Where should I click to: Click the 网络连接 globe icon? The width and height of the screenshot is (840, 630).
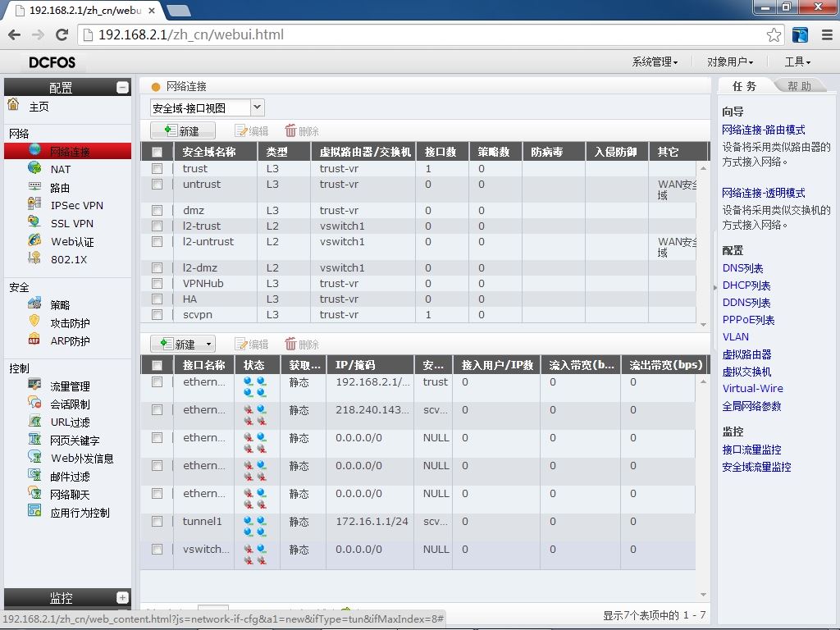click(x=34, y=150)
